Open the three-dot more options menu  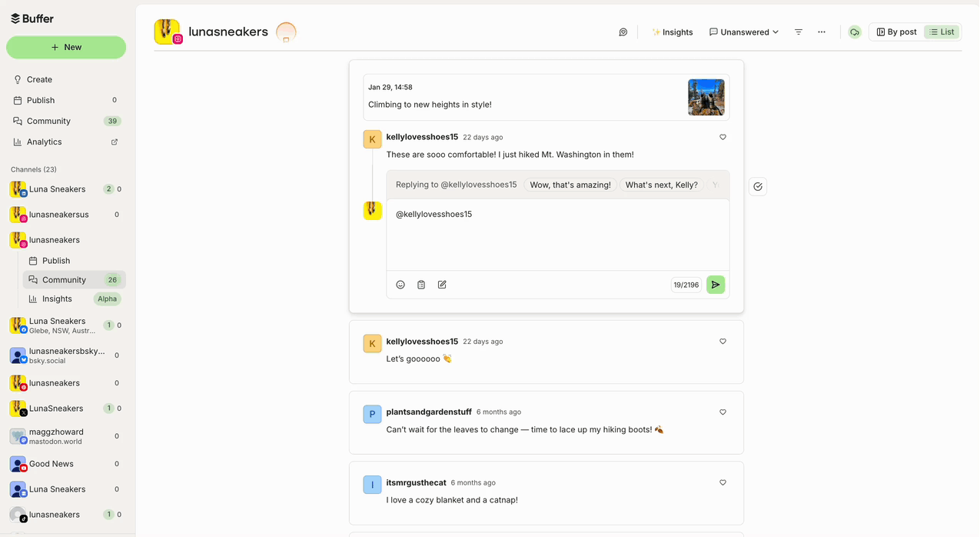822,32
